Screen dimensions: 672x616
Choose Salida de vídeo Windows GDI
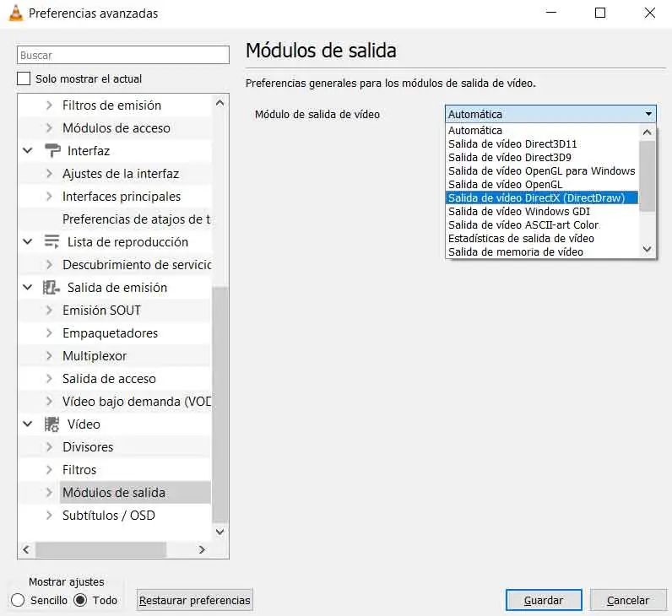point(542,211)
